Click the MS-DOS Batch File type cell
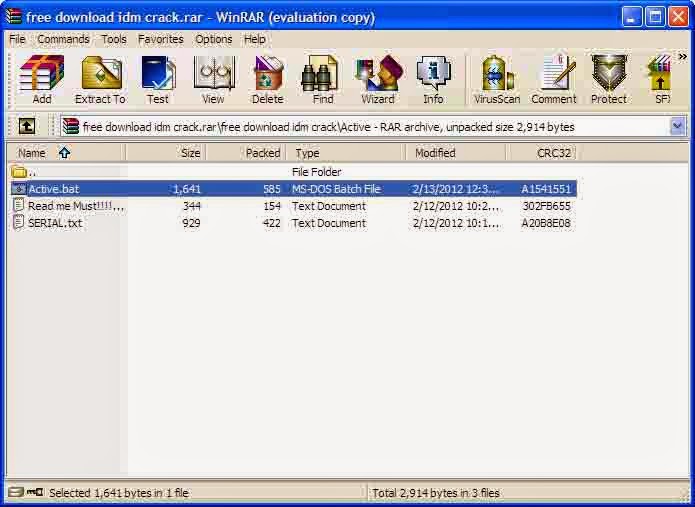This screenshot has height=507, width=695. [336, 189]
